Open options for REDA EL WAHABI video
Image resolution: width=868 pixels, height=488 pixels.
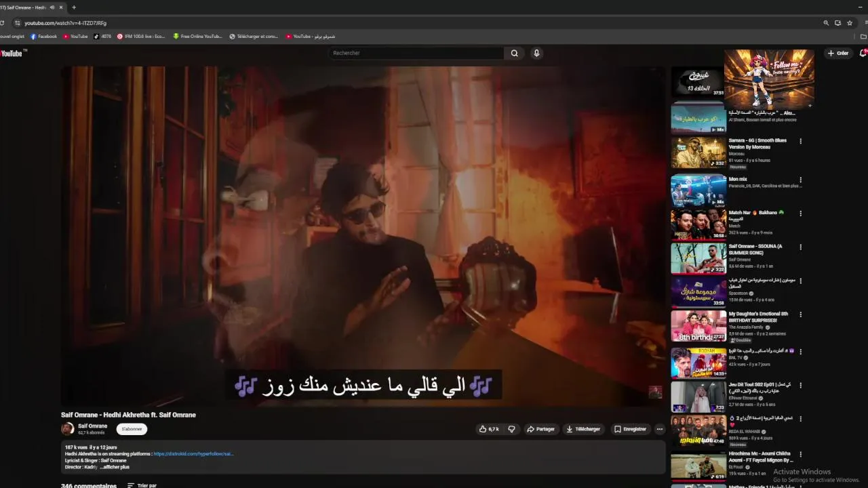[x=801, y=420]
